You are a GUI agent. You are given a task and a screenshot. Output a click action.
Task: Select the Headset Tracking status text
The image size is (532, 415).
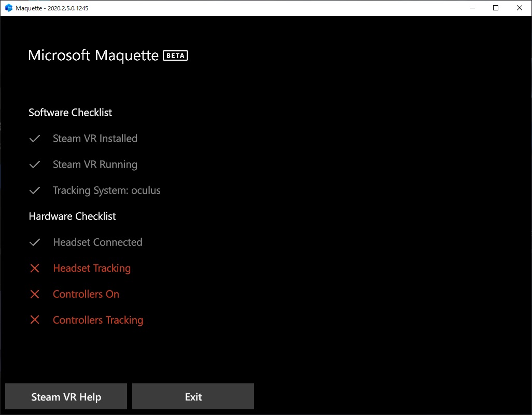coord(92,268)
